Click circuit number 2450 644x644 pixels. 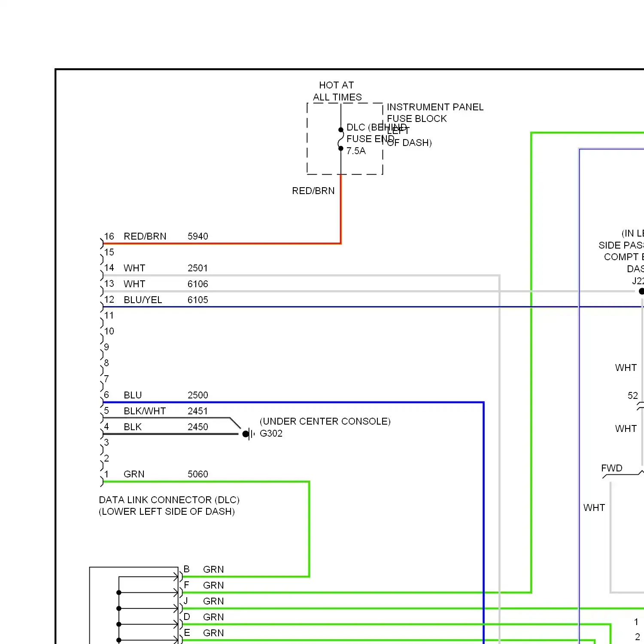(x=197, y=427)
